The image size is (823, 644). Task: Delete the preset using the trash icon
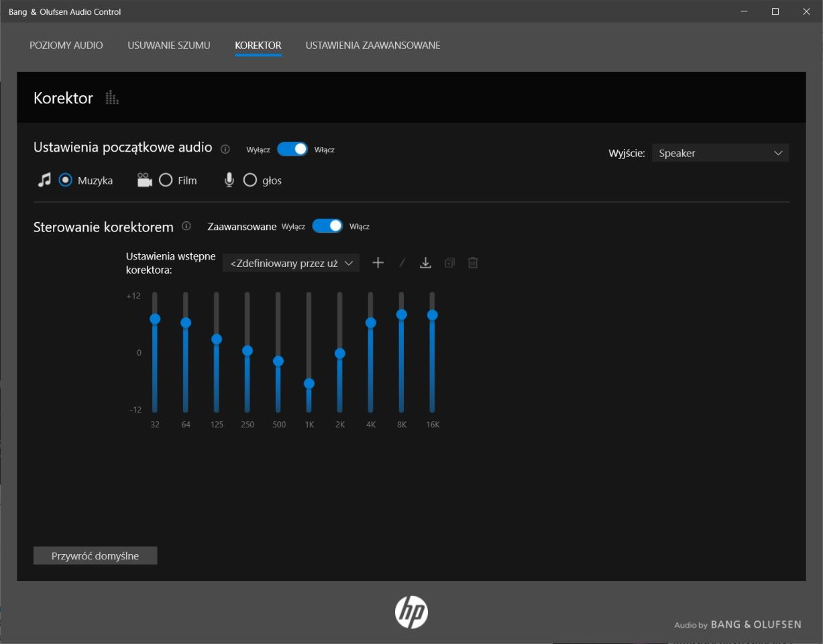(473, 263)
